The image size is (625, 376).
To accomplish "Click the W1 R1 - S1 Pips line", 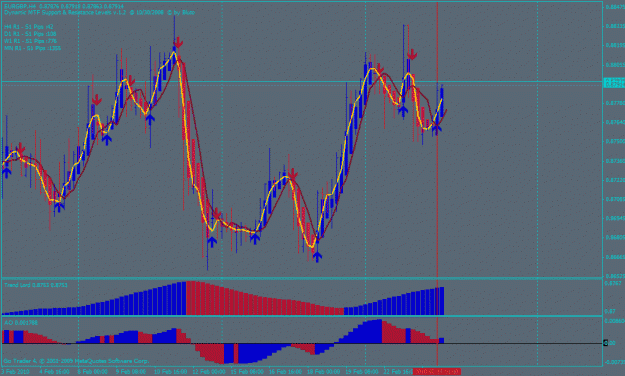I will pyautogui.click(x=30, y=41).
